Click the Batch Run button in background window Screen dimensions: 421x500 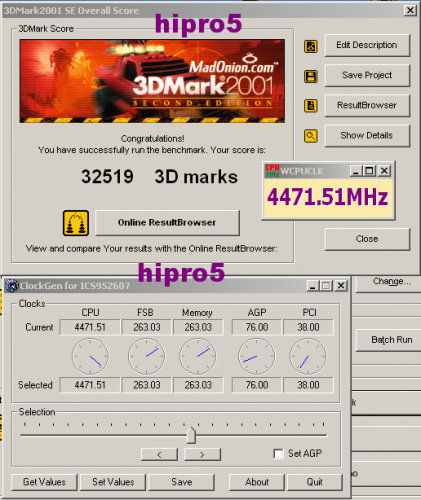pos(388,340)
